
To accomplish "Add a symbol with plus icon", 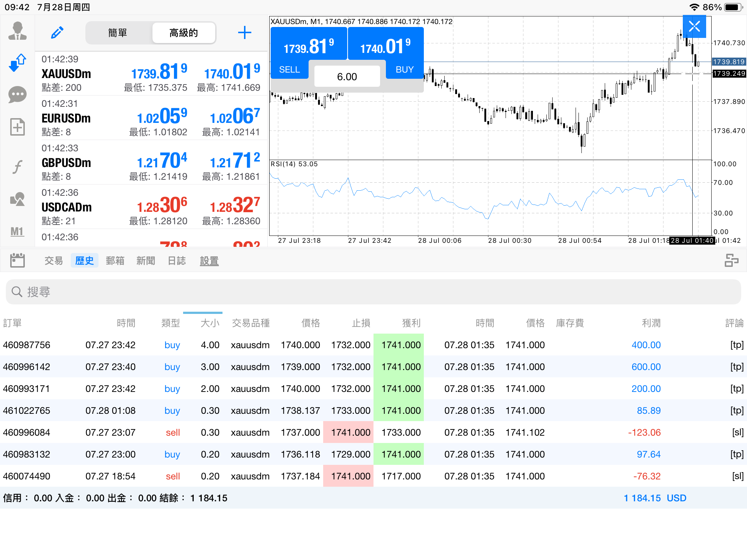I will tap(244, 33).
